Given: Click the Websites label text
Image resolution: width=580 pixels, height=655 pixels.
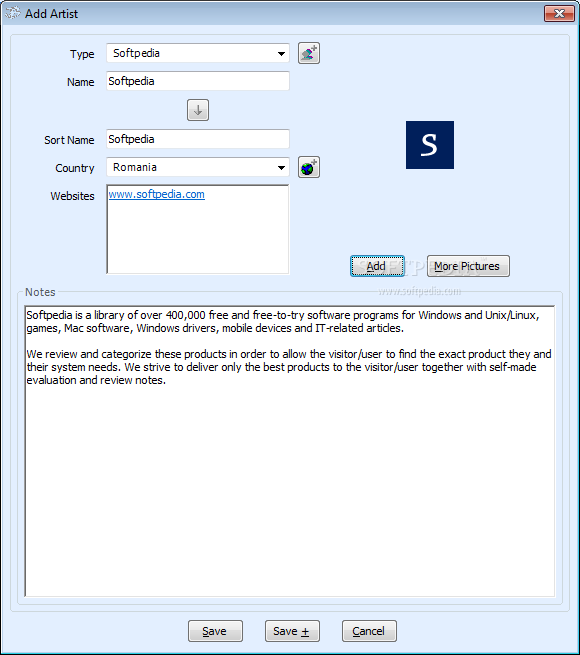Looking at the screenshot, I should pyautogui.click(x=72, y=196).
